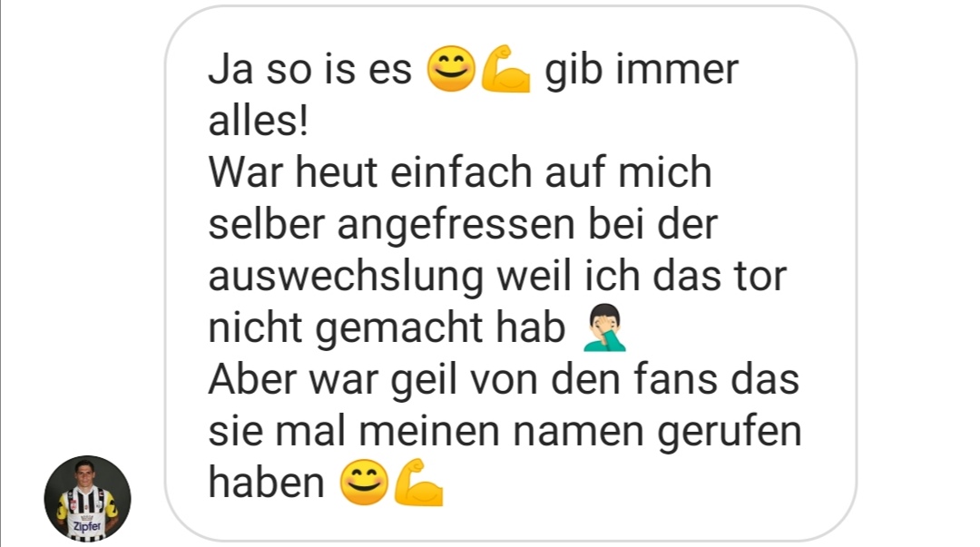Click the flexed bicep emoji before "gib immer"
This screenshot has height=547, width=980.
click(505, 69)
